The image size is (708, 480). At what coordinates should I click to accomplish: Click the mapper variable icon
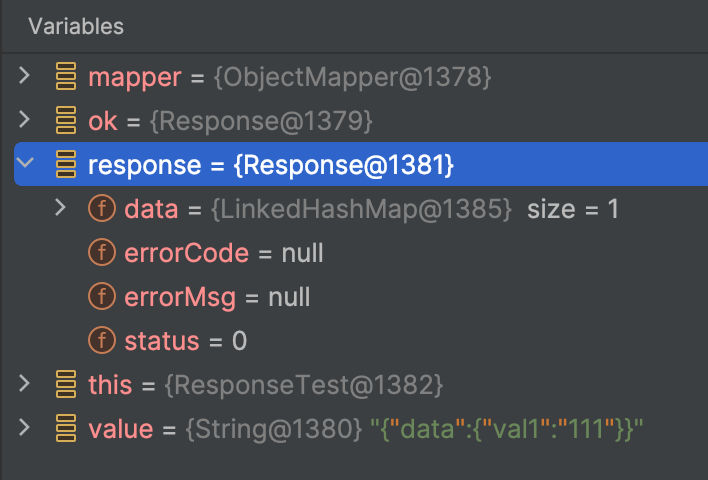(66, 77)
